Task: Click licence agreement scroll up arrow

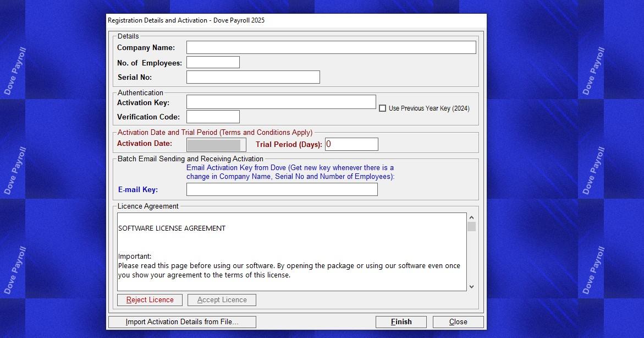Action: click(471, 217)
